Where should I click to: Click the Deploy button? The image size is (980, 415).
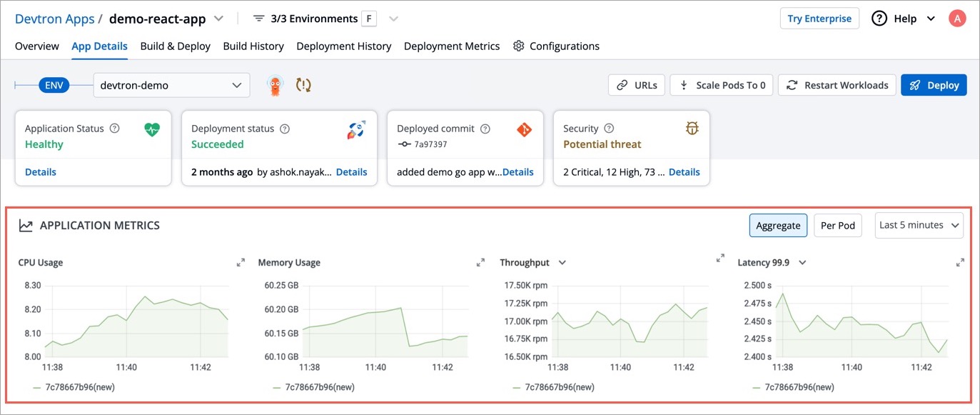click(x=934, y=85)
